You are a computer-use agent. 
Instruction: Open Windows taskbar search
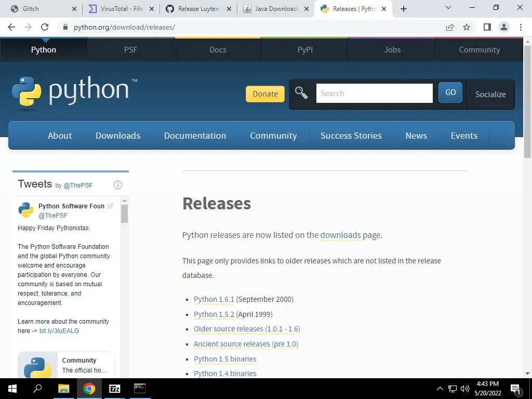37,389
